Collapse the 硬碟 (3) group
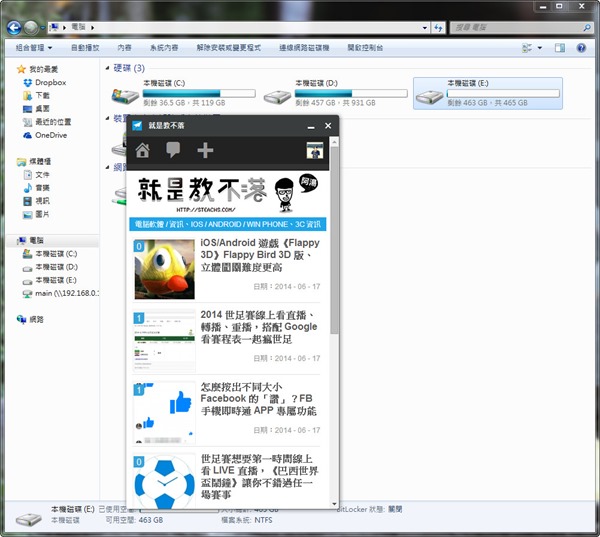 tap(107, 68)
